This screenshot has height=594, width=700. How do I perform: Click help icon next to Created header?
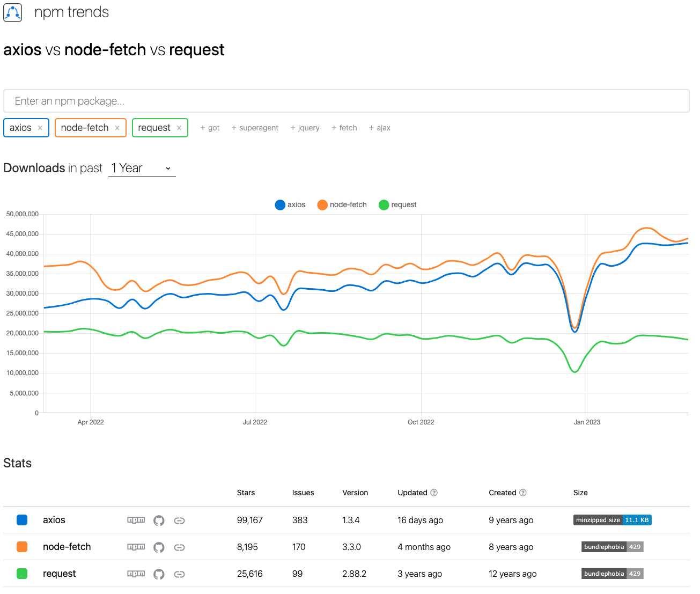pos(523,493)
